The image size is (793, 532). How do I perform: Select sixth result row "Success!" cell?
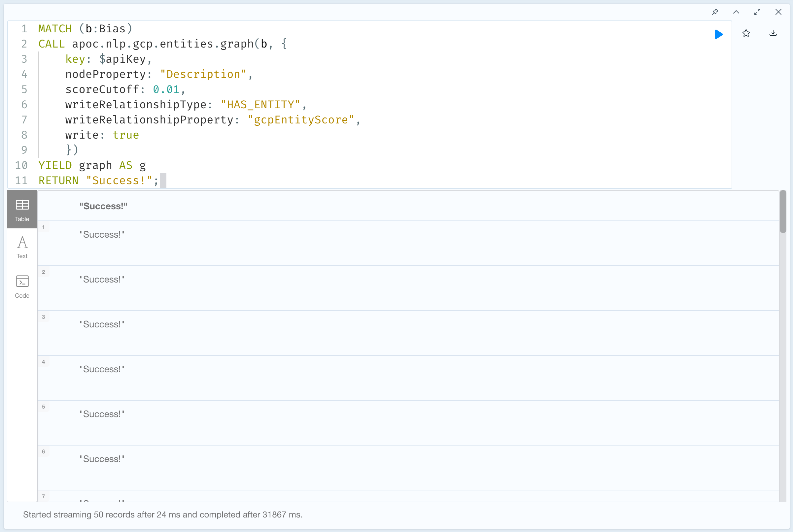click(x=102, y=459)
